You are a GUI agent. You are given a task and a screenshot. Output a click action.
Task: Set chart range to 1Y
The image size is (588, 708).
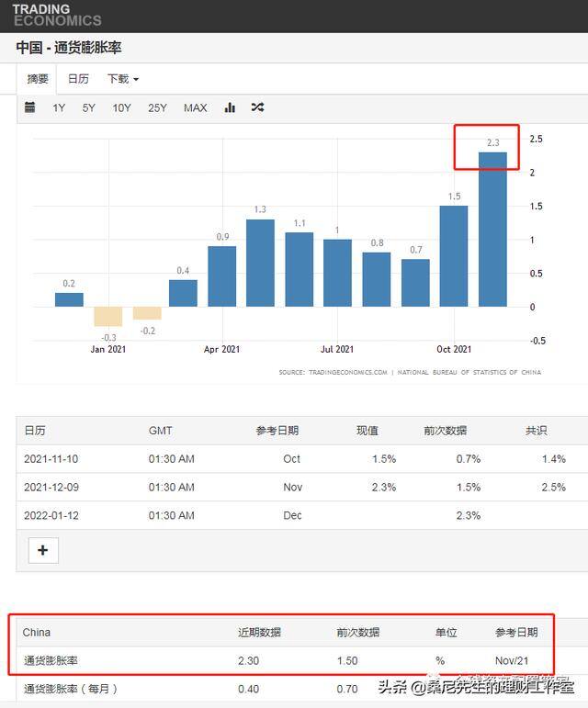point(59,108)
